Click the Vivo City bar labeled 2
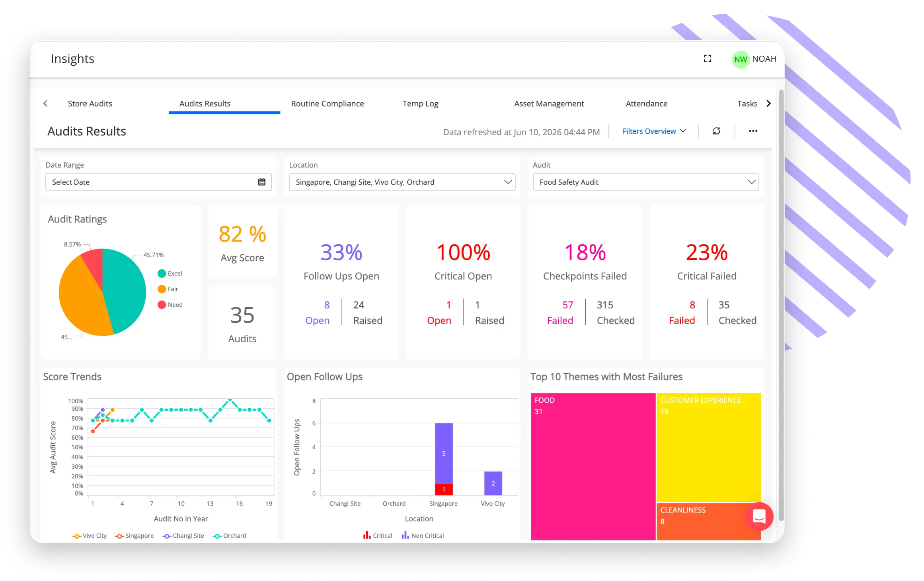This screenshot has width=924, height=581. point(493,484)
